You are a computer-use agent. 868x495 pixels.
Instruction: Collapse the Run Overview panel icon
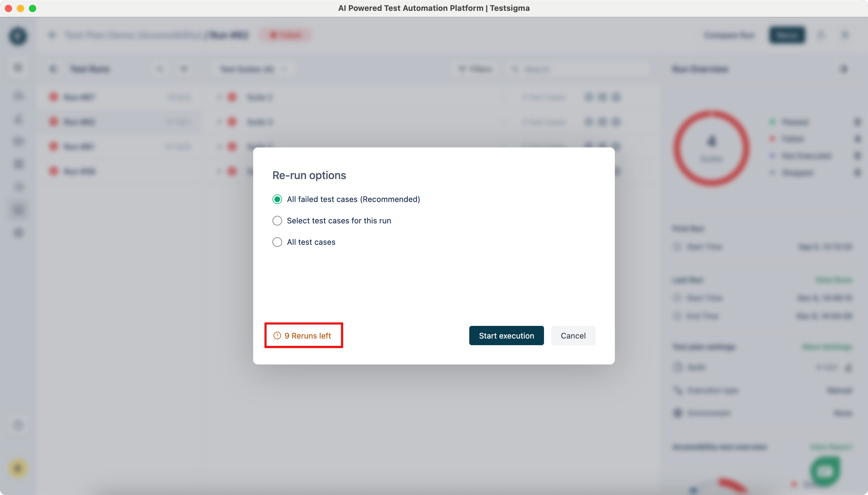tap(844, 69)
